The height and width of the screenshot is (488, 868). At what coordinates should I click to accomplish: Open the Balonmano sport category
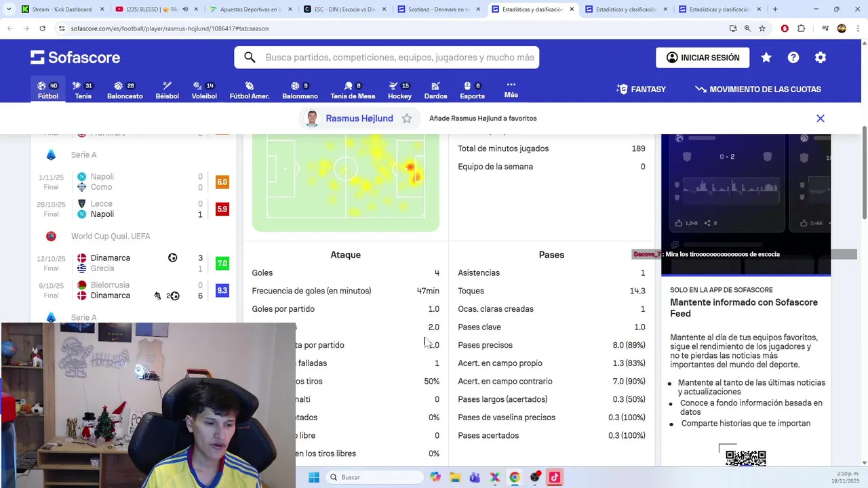[x=300, y=90]
